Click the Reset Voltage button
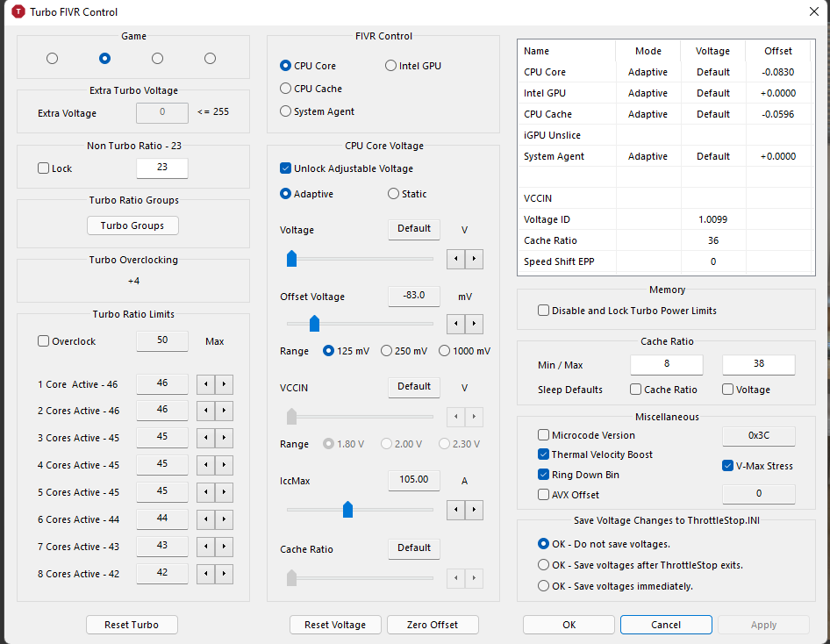The height and width of the screenshot is (644, 830). tap(335, 625)
